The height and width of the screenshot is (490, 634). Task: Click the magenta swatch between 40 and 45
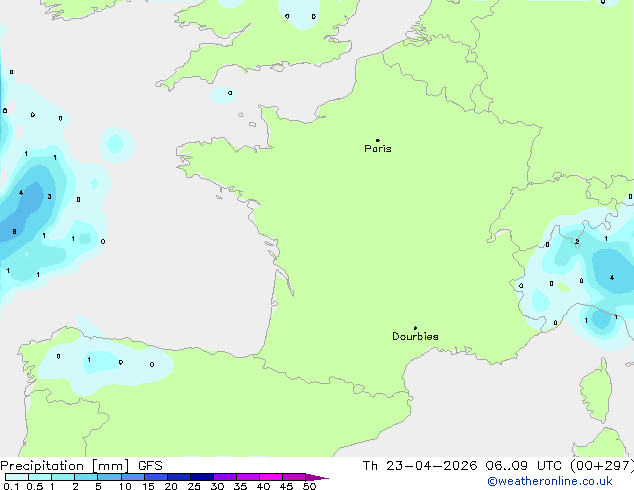click(271, 477)
